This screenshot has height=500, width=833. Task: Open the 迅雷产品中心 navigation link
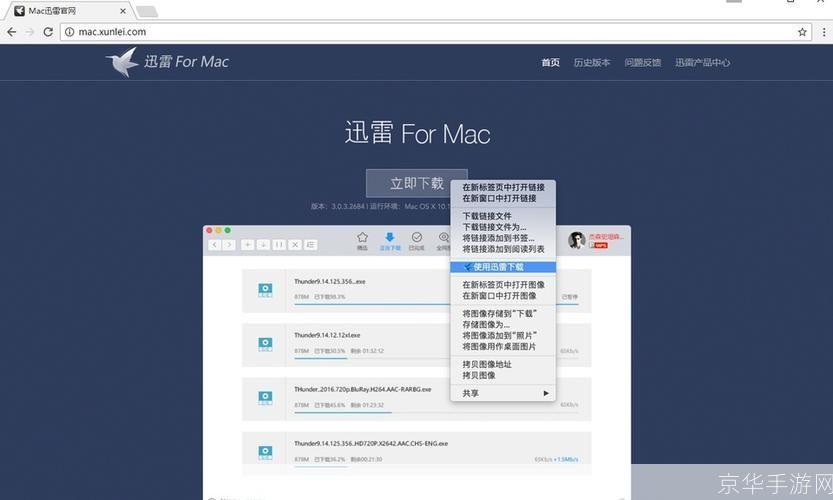(x=702, y=63)
